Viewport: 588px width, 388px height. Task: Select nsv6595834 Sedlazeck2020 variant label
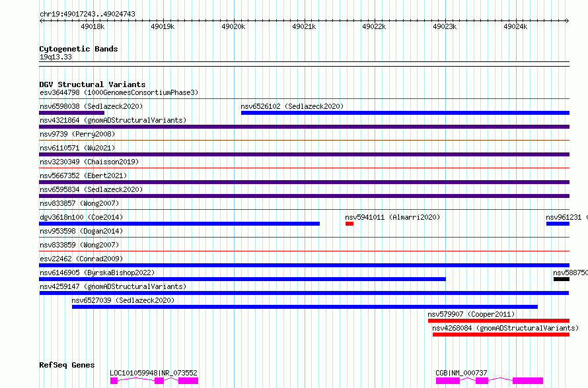[91, 189]
